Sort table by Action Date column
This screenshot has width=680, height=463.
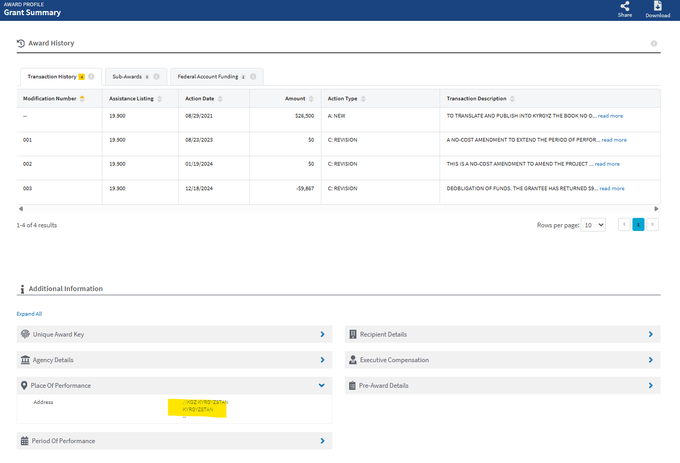[x=220, y=99]
